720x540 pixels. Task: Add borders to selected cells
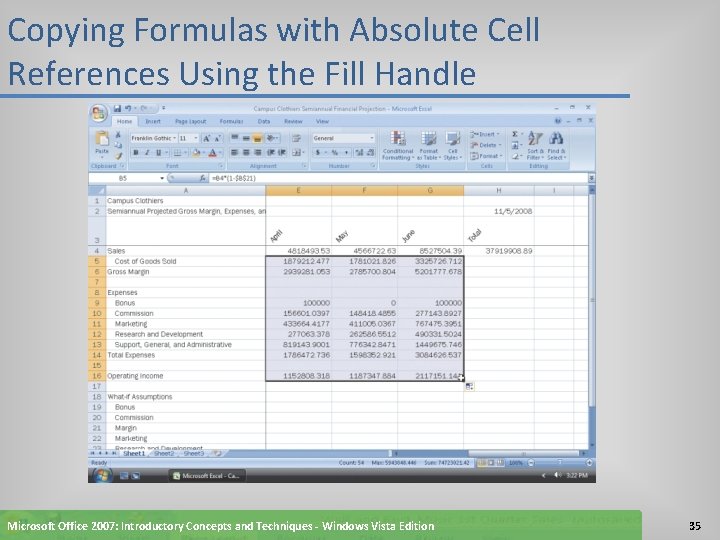(177, 153)
